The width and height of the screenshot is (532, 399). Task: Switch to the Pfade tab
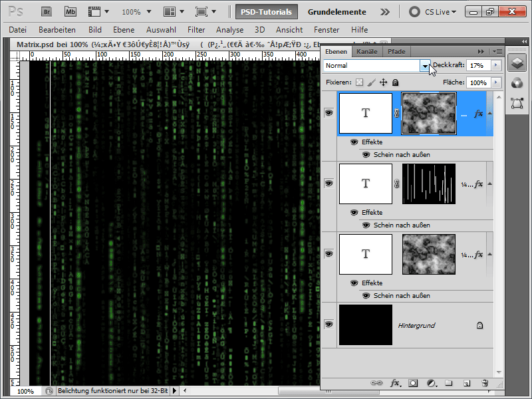coord(396,52)
